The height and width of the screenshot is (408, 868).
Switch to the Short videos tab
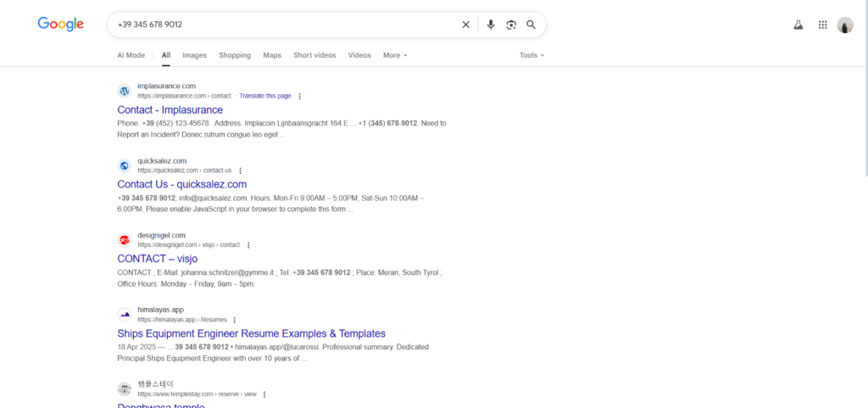click(314, 55)
